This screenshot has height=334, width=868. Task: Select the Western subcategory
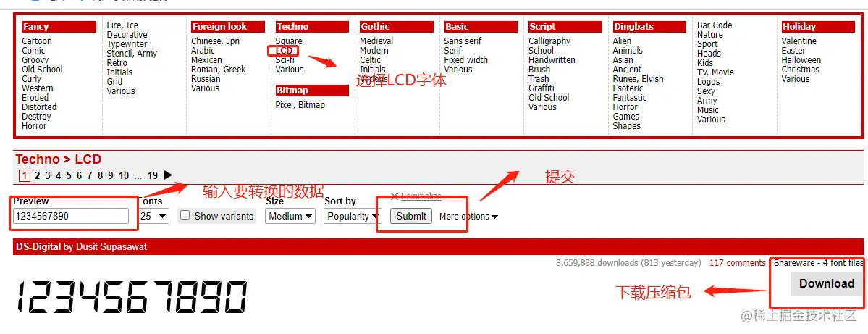tap(37, 88)
